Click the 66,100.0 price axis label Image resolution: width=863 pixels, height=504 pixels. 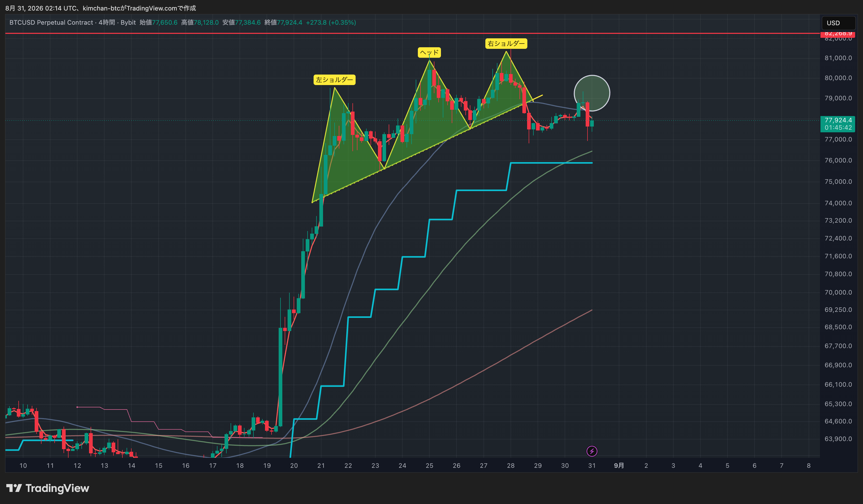(838, 385)
